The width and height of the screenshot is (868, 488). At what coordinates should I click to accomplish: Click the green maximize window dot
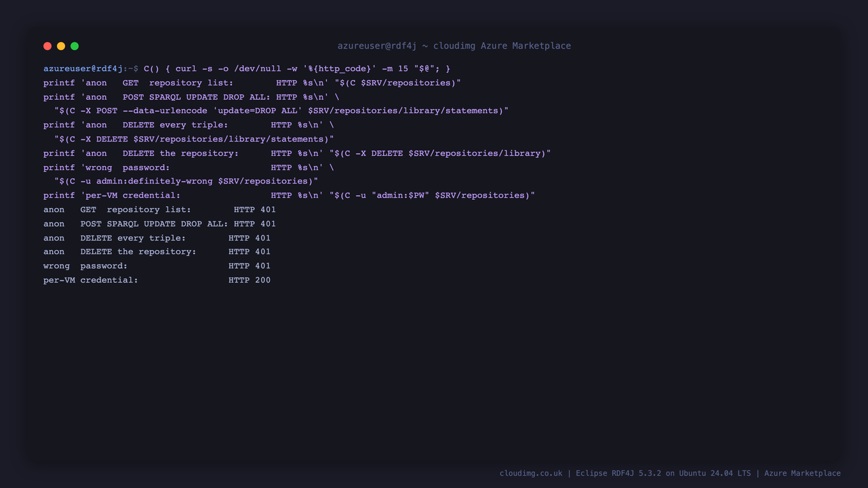75,46
